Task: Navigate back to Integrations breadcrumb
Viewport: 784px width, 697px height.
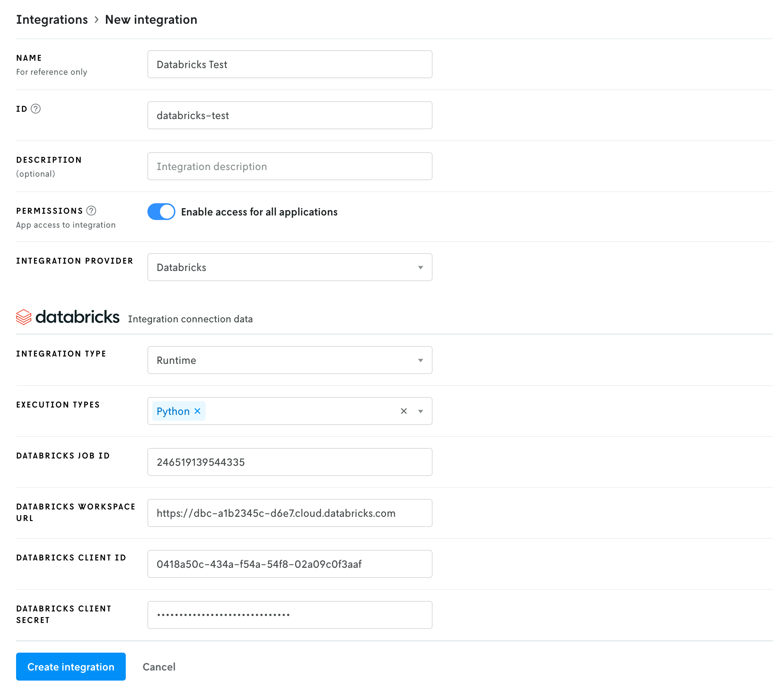Action: (x=52, y=19)
